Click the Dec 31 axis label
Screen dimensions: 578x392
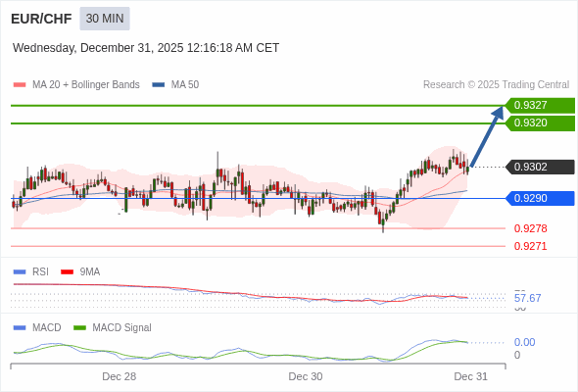(x=471, y=376)
